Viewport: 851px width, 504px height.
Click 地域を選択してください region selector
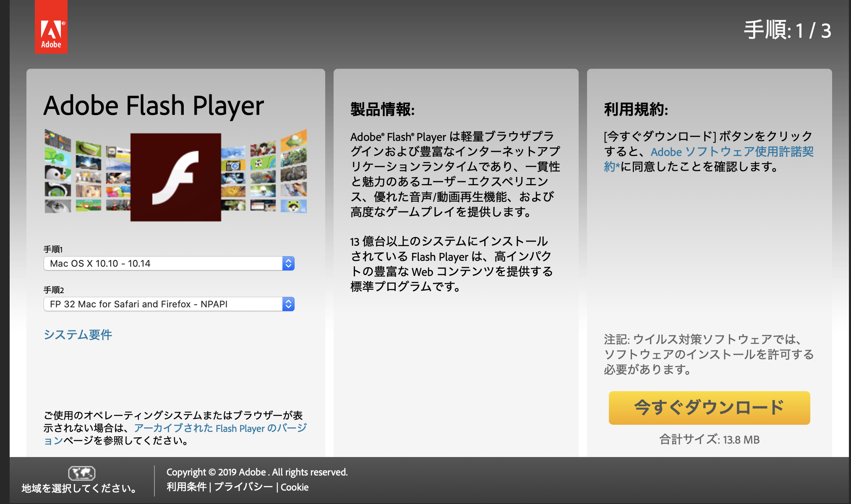click(79, 488)
